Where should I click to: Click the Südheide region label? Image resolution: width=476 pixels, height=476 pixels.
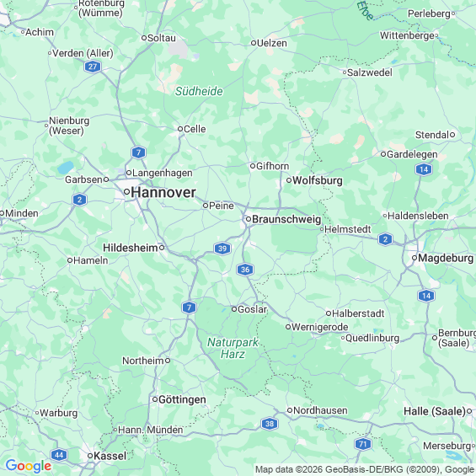coord(199,91)
